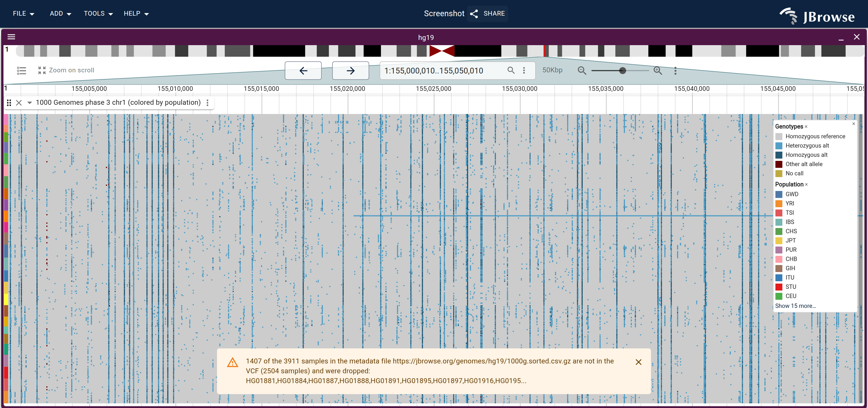Open the view hamburger menu
Screen dimensions: 868x408
coord(12,37)
